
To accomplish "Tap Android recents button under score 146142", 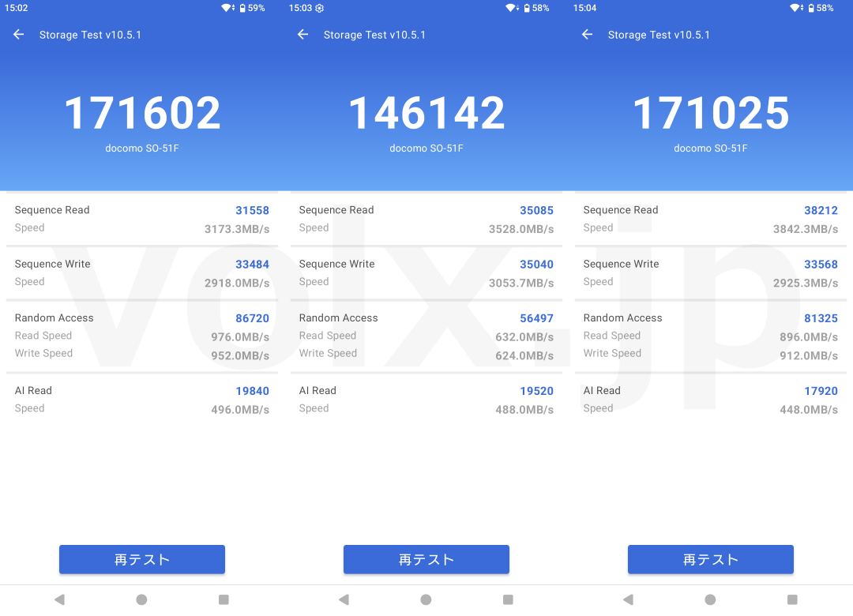I will click(508, 599).
